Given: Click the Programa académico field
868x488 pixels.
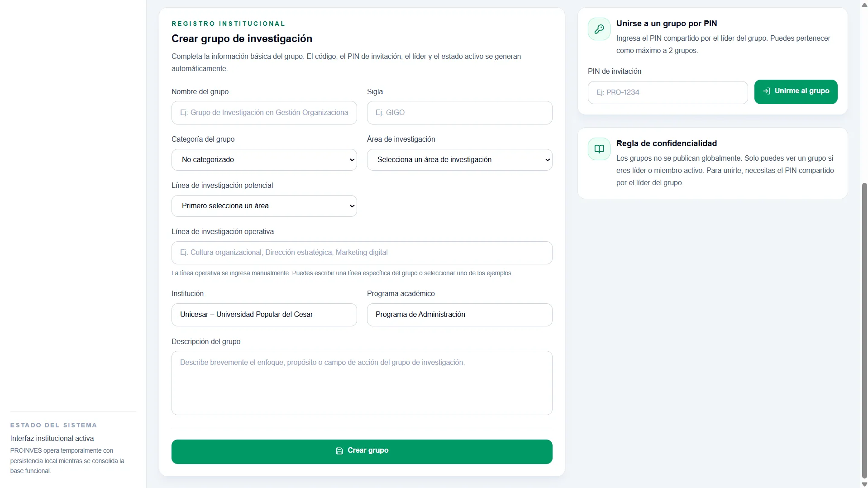Looking at the screenshot, I should click(460, 315).
